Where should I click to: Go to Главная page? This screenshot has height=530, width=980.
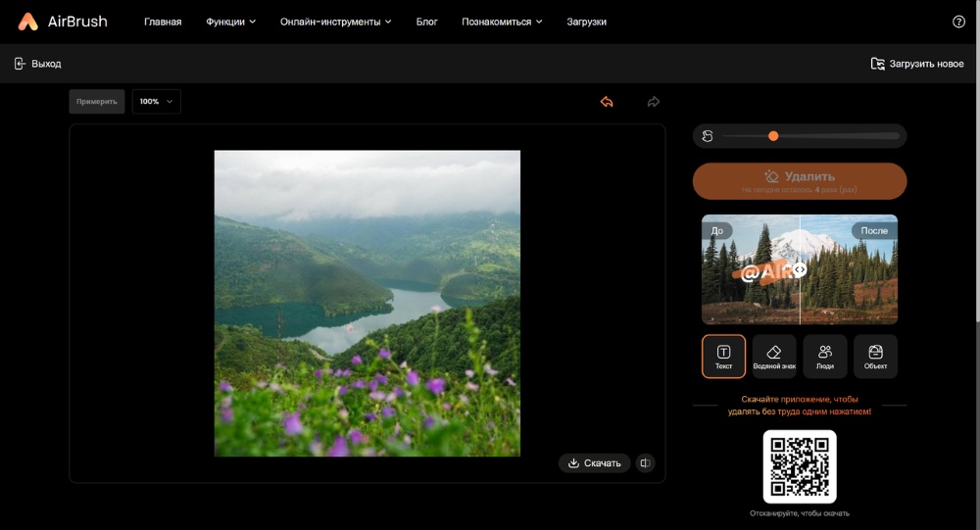[x=163, y=22]
